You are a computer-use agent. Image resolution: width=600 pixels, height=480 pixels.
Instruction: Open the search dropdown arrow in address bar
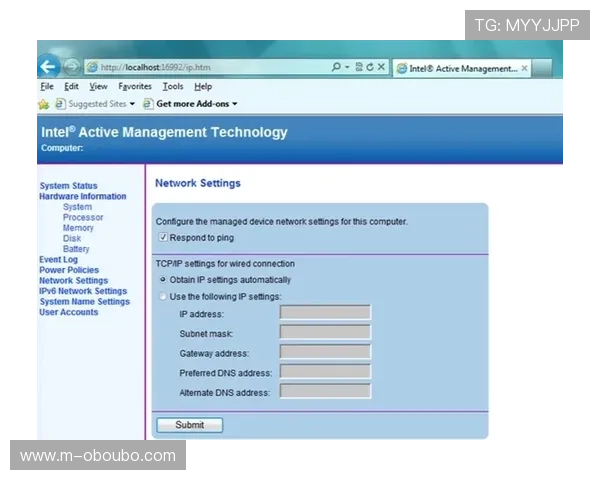(x=347, y=67)
